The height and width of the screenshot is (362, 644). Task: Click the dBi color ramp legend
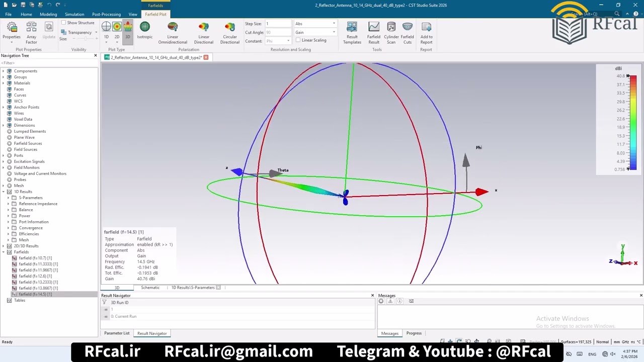[x=633, y=123]
